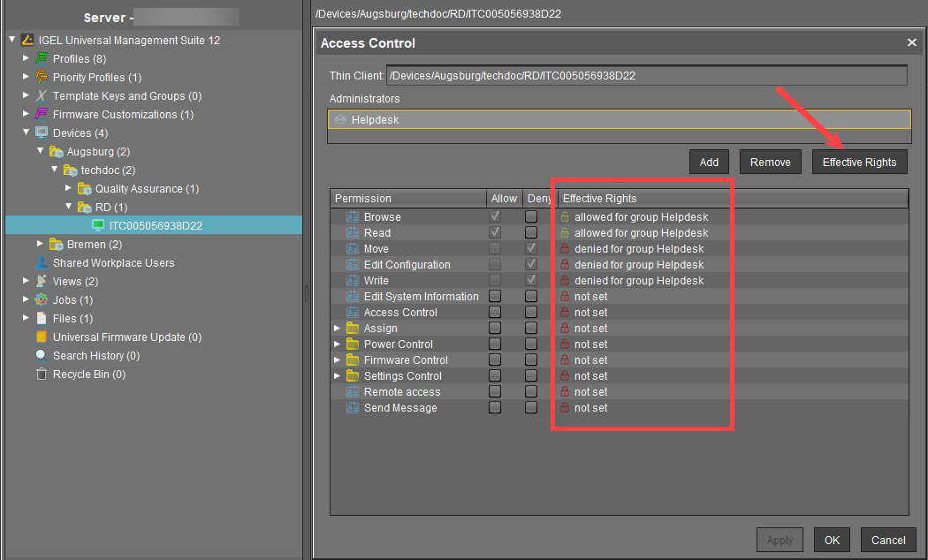Expand the Bremen directory node
The width and height of the screenshot is (928, 560).
point(40,245)
